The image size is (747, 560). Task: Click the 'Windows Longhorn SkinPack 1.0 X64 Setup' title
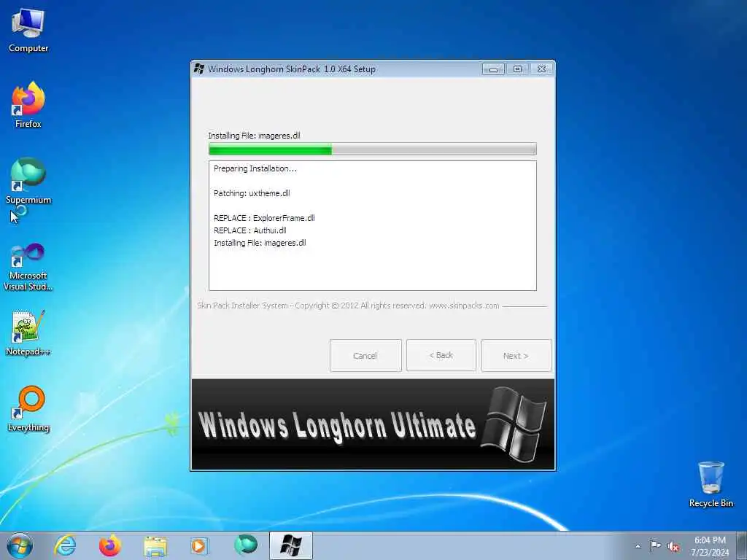pos(292,69)
